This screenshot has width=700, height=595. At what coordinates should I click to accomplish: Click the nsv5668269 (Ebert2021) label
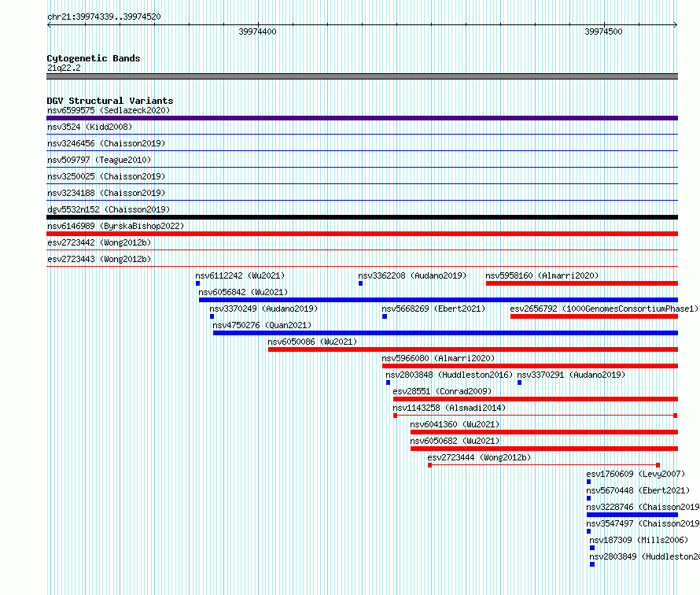coord(433,309)
